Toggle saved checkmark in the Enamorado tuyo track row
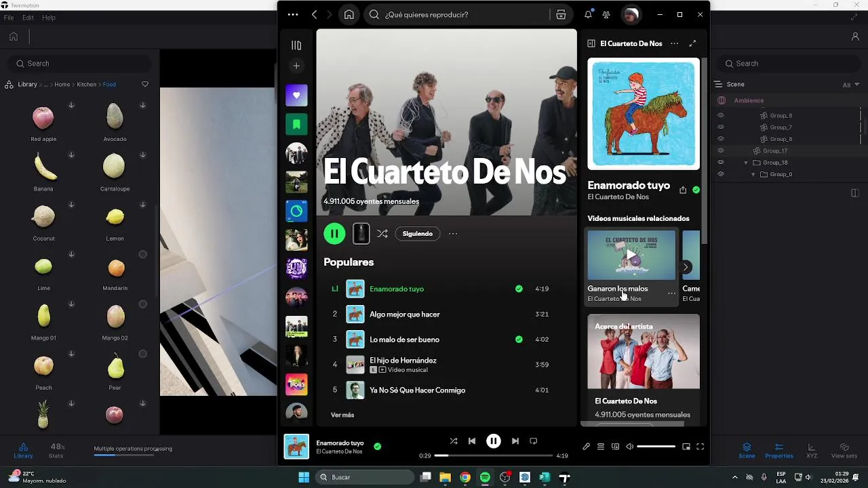This screenshot has width=868, height=488. pos(519,289)
